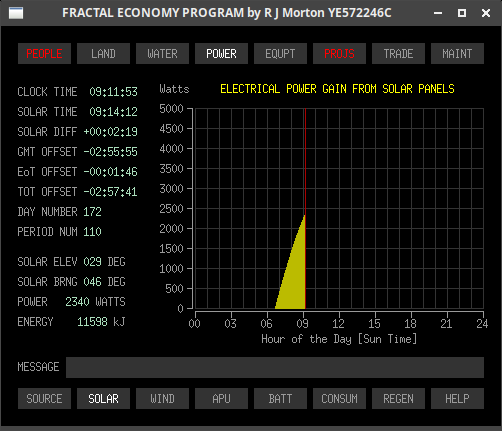502x431 pixels.
Task: Click the 2500 watts axis tick label
Action: [171, 209]
